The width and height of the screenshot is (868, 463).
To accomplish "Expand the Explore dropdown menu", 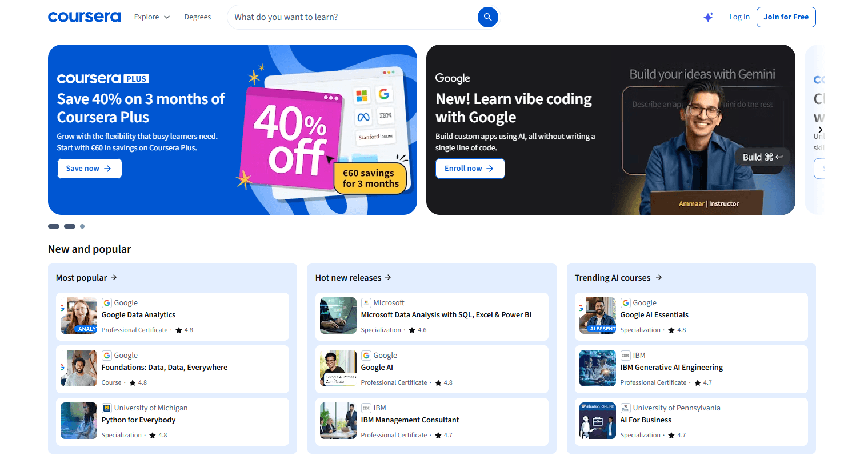I will tap(152, 17).
